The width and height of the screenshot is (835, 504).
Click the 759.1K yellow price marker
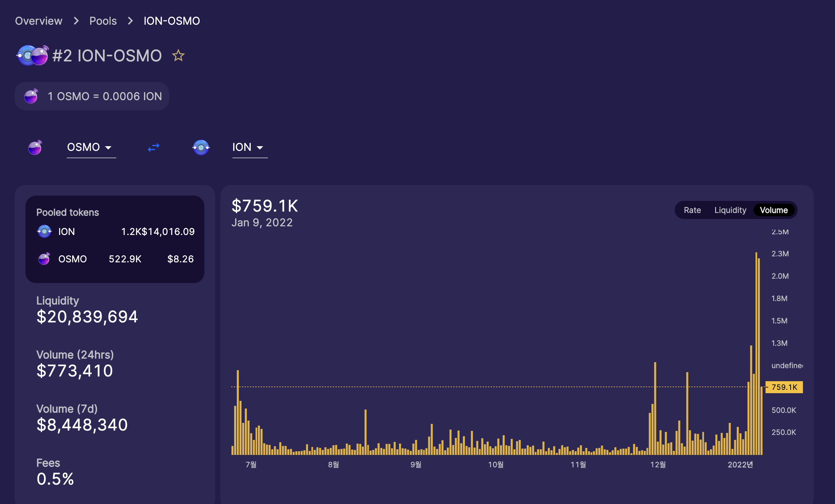click(x=784, y=387)
